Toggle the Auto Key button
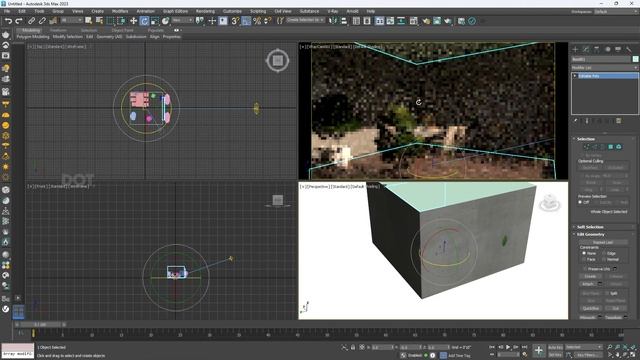 [x=556, y=347]
